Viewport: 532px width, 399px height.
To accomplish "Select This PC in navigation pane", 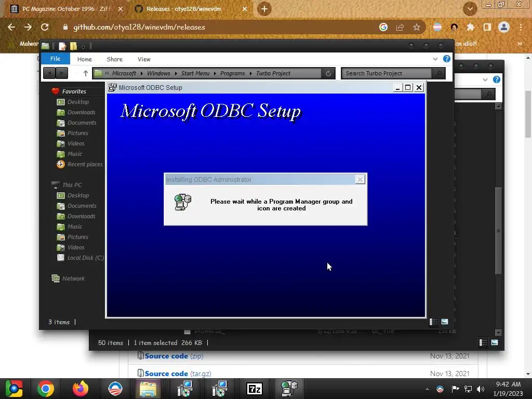I will coord(72,185).
